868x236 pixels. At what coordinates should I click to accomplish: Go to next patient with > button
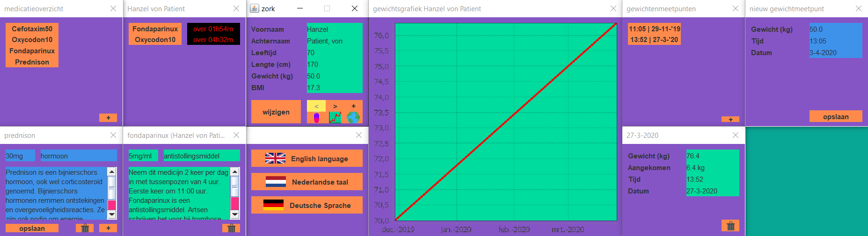335,106
